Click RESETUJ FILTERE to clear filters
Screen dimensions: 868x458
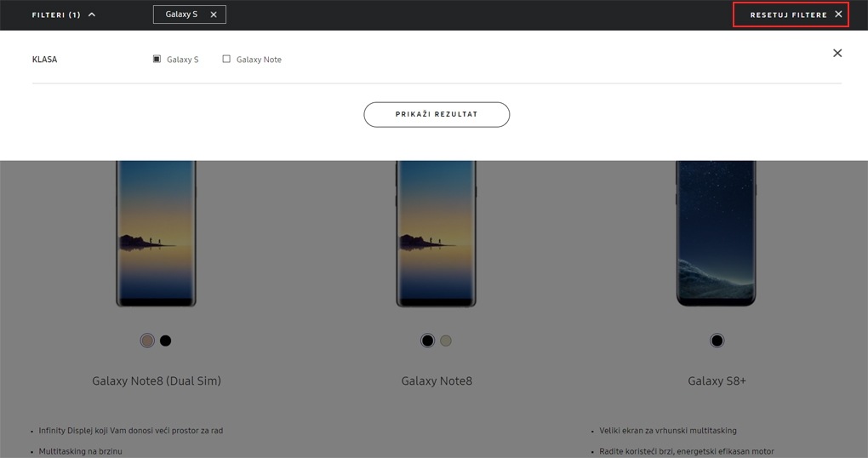click(791, 15)
